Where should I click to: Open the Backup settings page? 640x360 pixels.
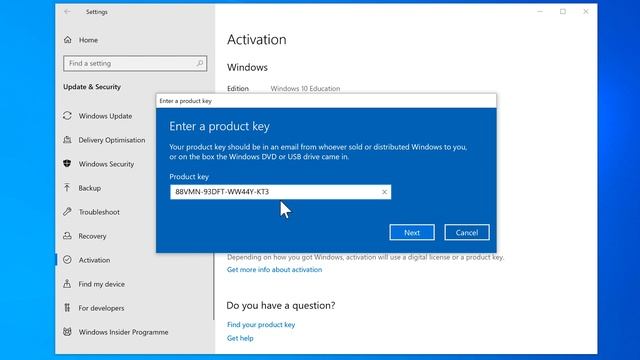90,188
